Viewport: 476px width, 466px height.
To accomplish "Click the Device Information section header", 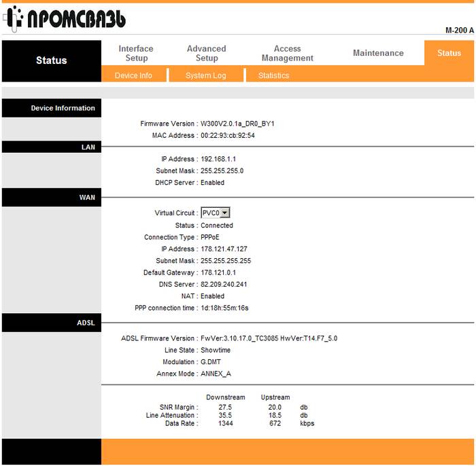I will (x=63, y=108).
